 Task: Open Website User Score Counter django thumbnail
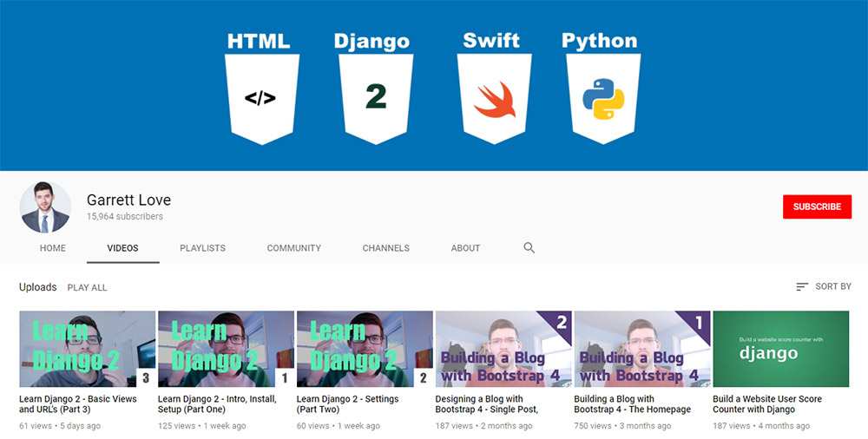[x=780, y=349]
